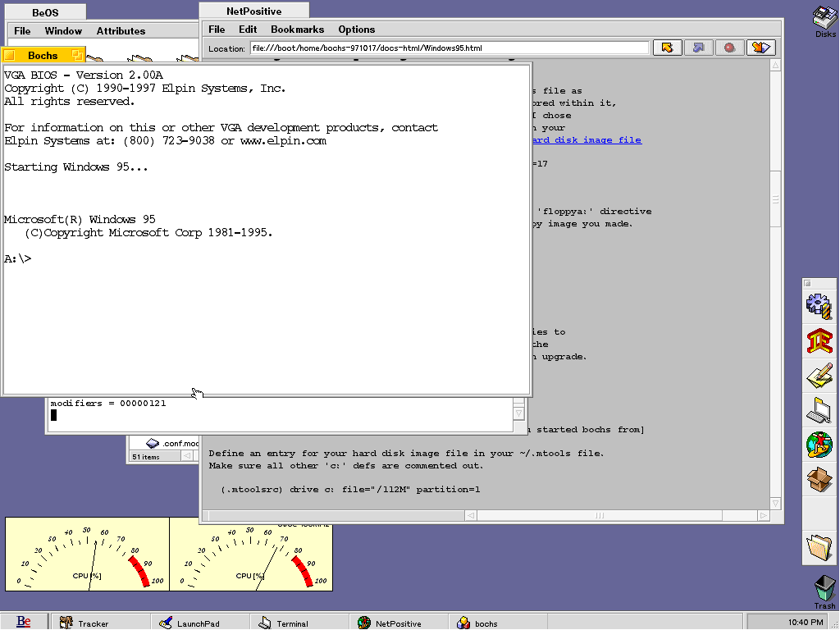Click 'modifiers = 00000121' Terminal line
The image size is (840, 630).
108,404
